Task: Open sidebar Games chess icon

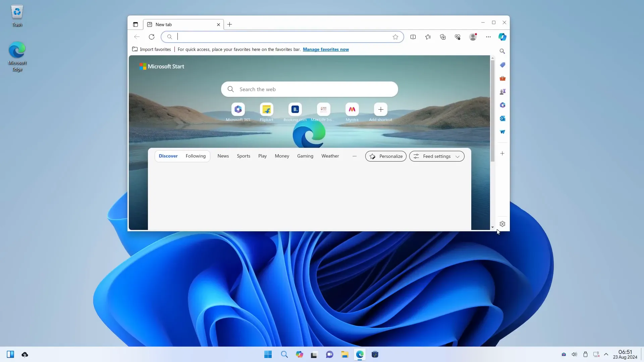Action: coord(502,92)
